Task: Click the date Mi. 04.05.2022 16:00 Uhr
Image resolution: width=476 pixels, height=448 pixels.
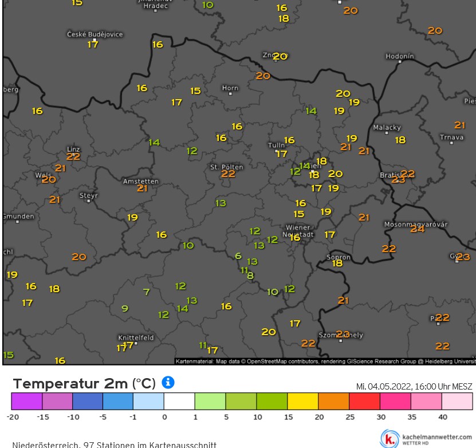Action: pyautogui.click(x=414, y=387)
